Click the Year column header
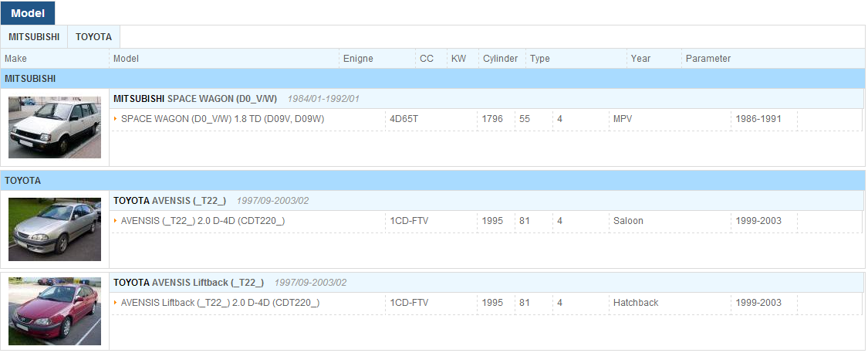Image resolution: width=868 pixels, height=353 pixels. click(x=640, y=59)
